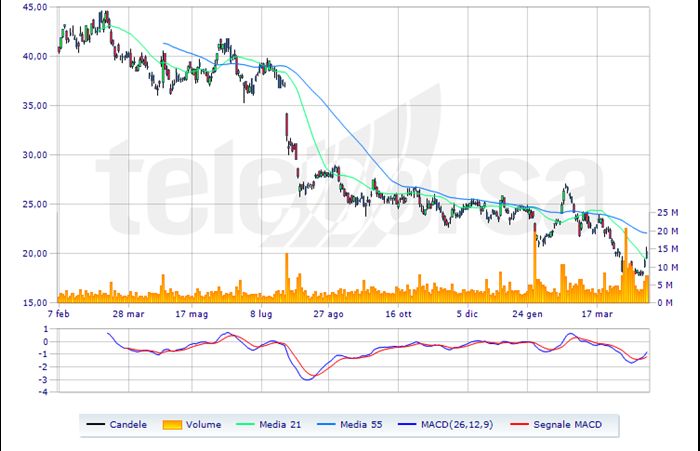The width and height of the screenshot is (700, 451).
Task: Click the Candele black line icon in legend
Action: (98, 424)
